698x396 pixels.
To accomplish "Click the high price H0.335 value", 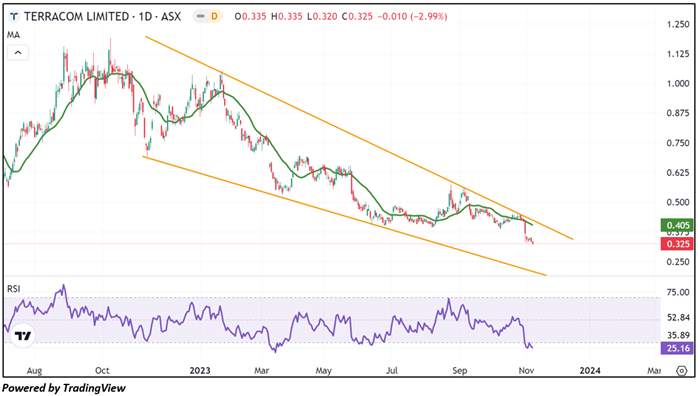I will (x=287, y=16).
